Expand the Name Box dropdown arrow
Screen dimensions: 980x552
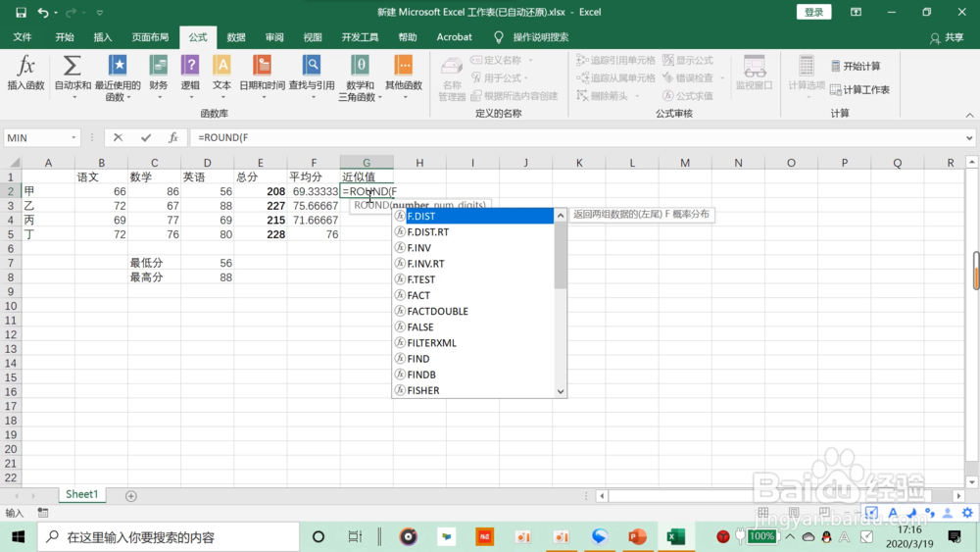point(73,137)
